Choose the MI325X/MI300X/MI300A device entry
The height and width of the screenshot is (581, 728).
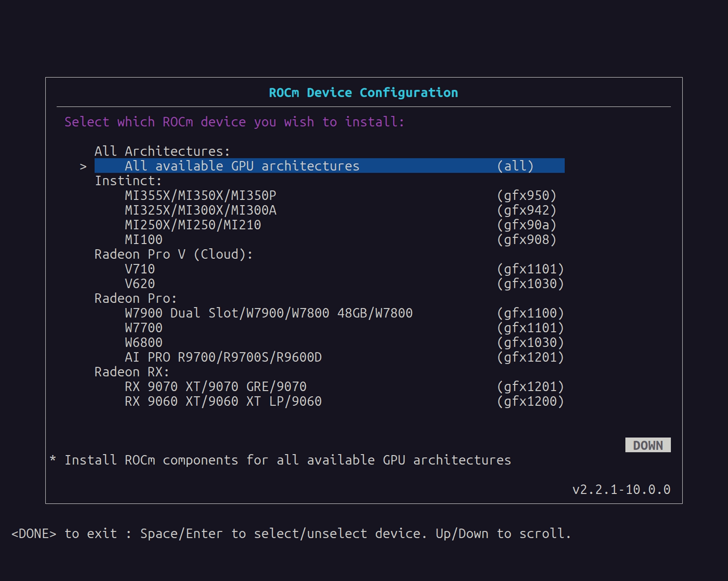(x=341, y=210)
